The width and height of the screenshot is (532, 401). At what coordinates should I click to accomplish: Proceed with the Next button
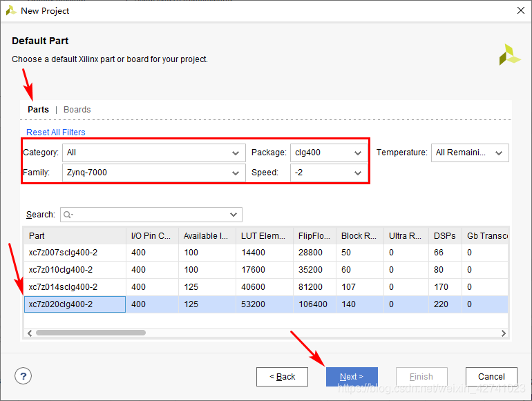352,377
